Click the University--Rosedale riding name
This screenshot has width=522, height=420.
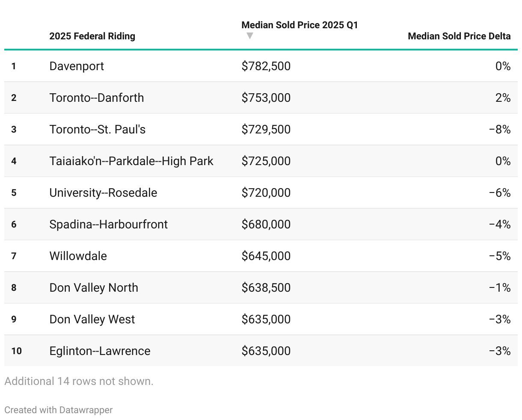coord(103,192)
